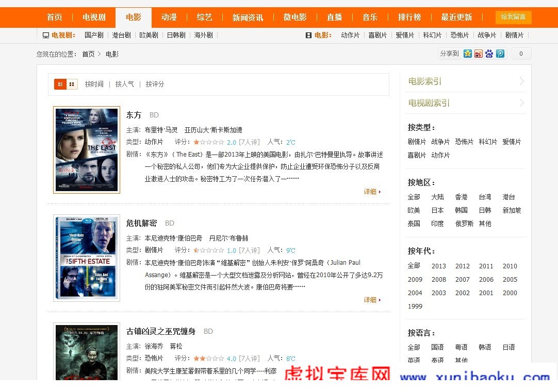
Task: Filter by region 俄罗斯 in the sidebar
Action: tap(465, 224)
